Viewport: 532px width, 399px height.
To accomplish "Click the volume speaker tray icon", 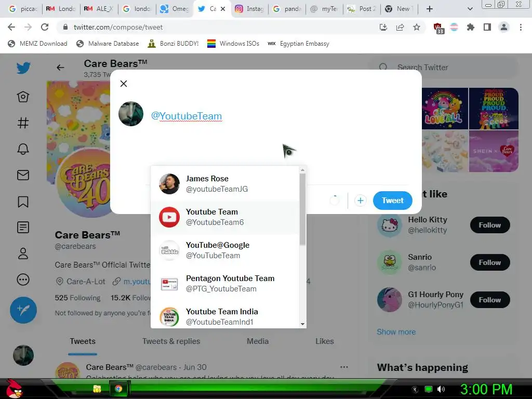I will [x=441, y=389].
